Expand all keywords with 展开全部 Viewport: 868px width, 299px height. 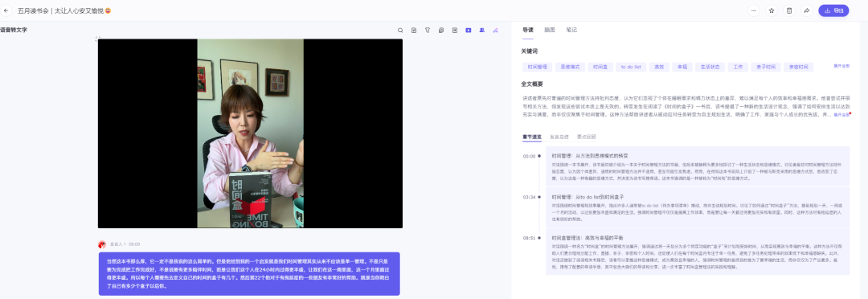coord(841,66)
